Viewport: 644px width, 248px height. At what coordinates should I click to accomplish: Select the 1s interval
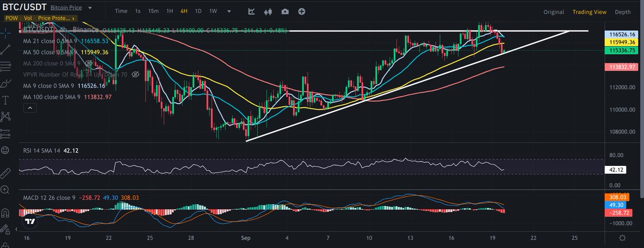click(x=138, y=11)
